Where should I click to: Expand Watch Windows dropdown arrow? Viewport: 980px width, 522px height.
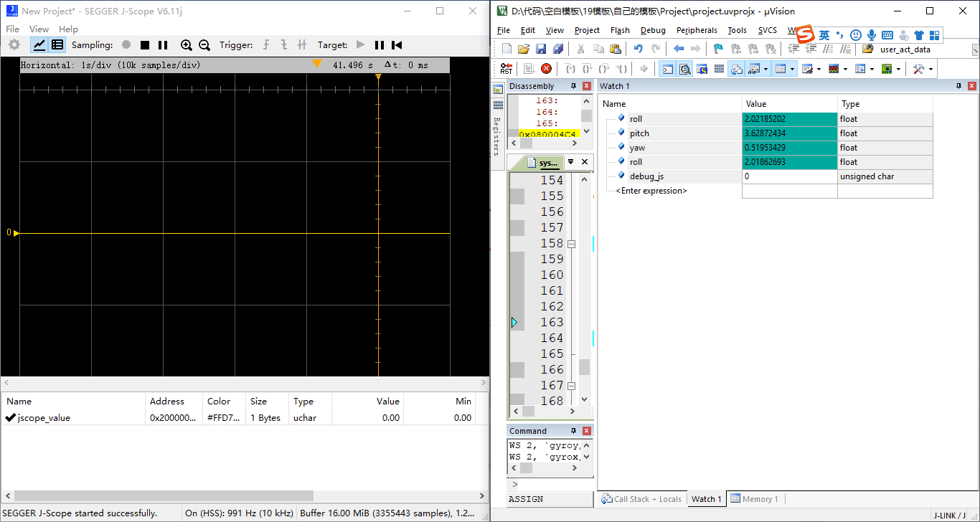[765, 69]
